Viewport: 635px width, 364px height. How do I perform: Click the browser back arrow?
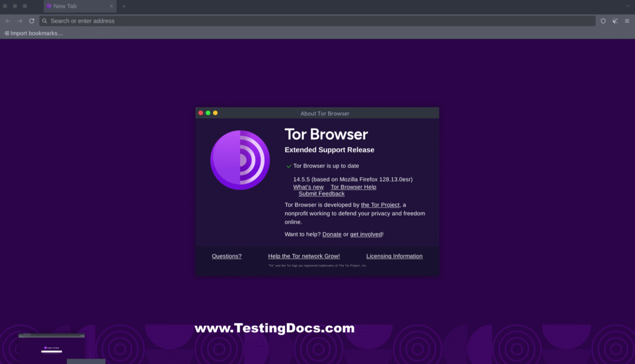8,21
